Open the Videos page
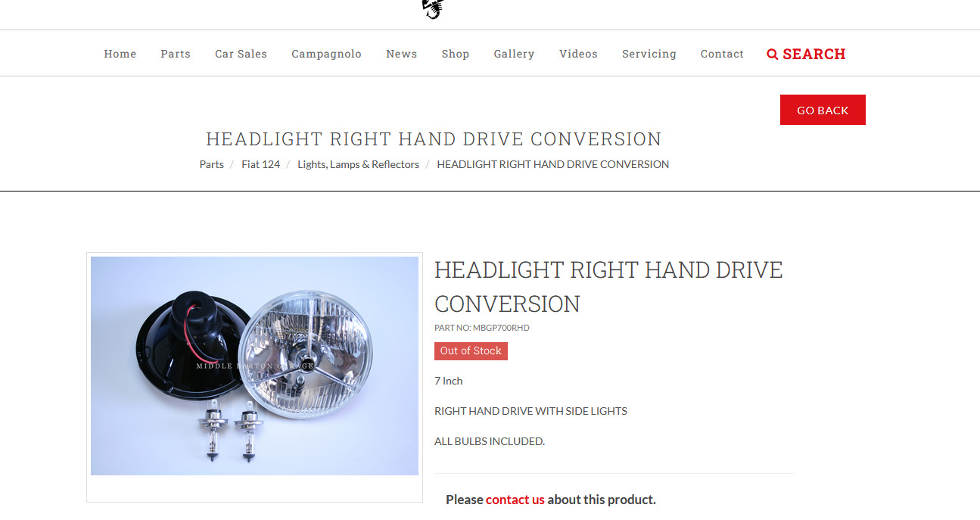The width and height of the screenshot is (980, 520). click(578, 54)
